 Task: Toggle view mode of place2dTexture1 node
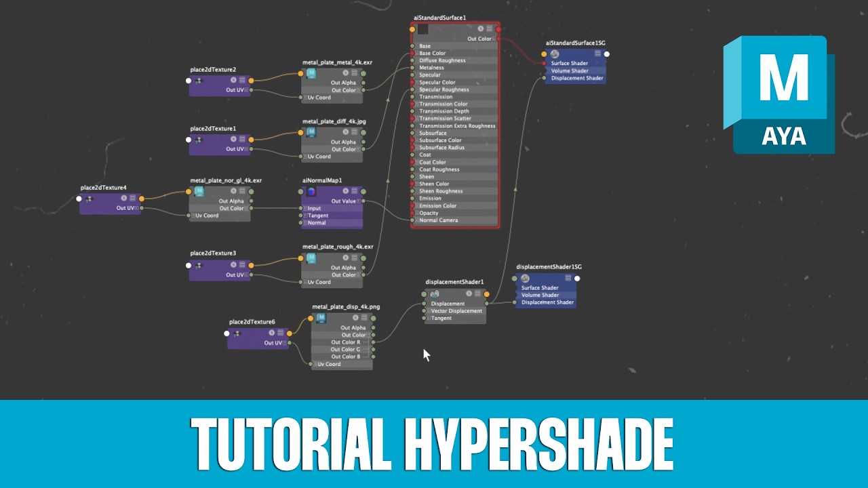[242, 140]
